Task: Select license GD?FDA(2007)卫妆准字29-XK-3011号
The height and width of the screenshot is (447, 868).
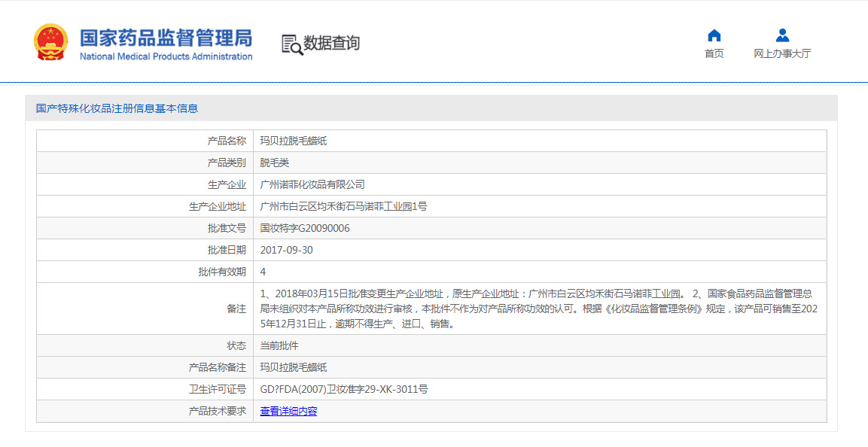Action: (344, 390)
